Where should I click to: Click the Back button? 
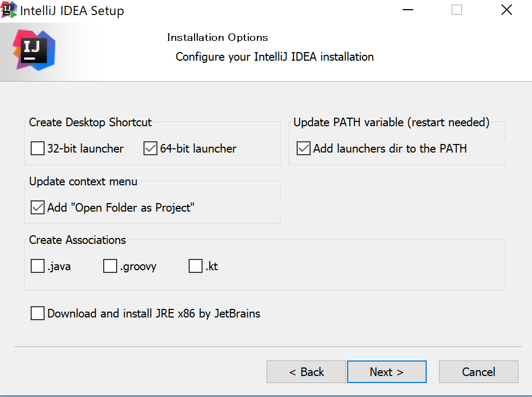tap(306, 371)
